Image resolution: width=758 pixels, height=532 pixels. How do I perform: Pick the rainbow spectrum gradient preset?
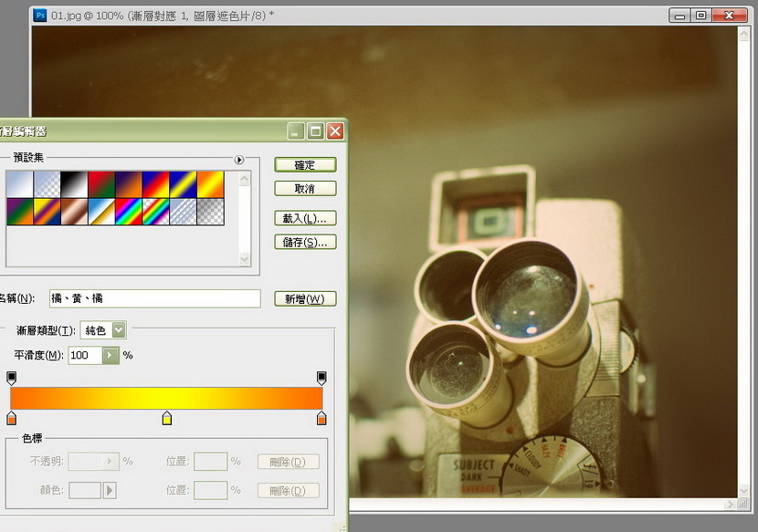click(129, 212)
